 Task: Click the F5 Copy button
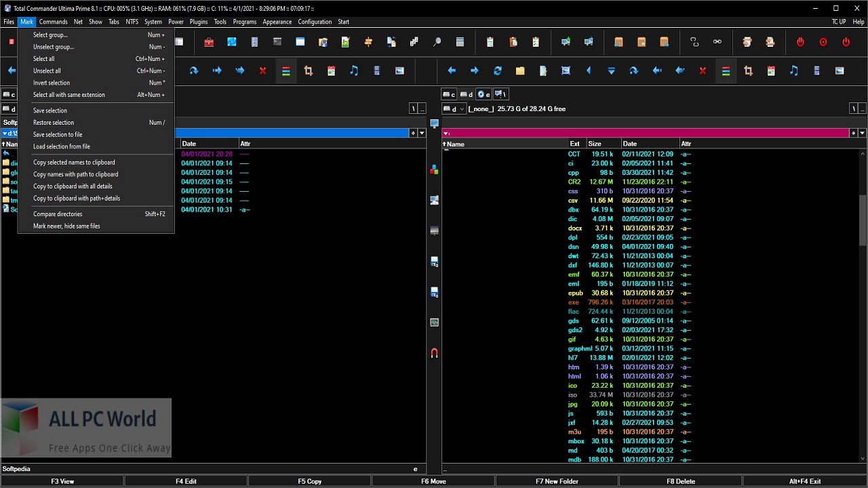coord(310,481)
